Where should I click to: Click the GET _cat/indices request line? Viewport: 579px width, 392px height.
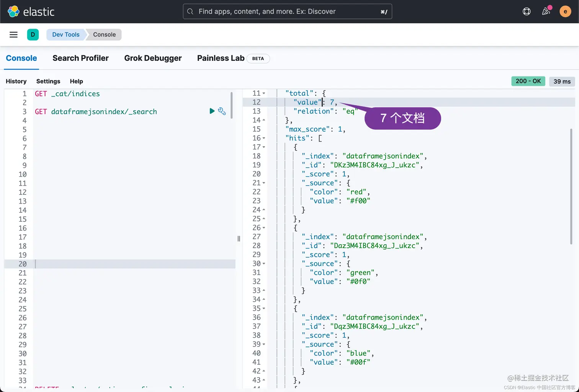(67, 94)
